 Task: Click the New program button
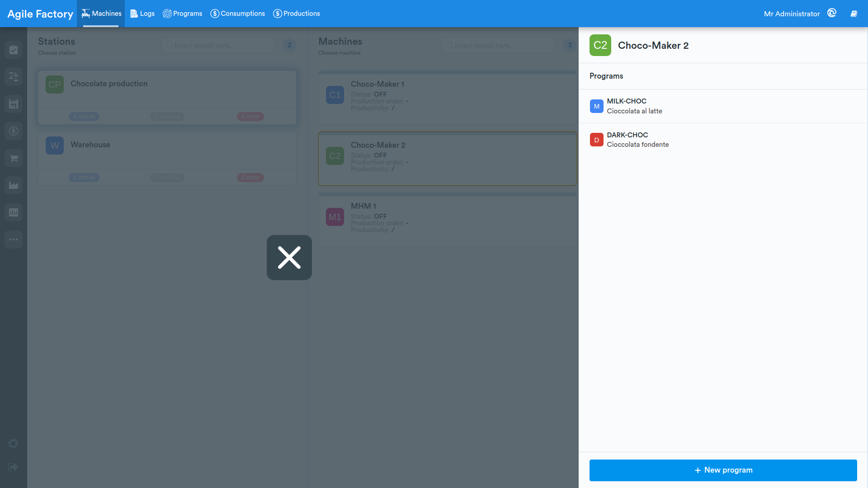pyautogui.click(x=723, y=470)
